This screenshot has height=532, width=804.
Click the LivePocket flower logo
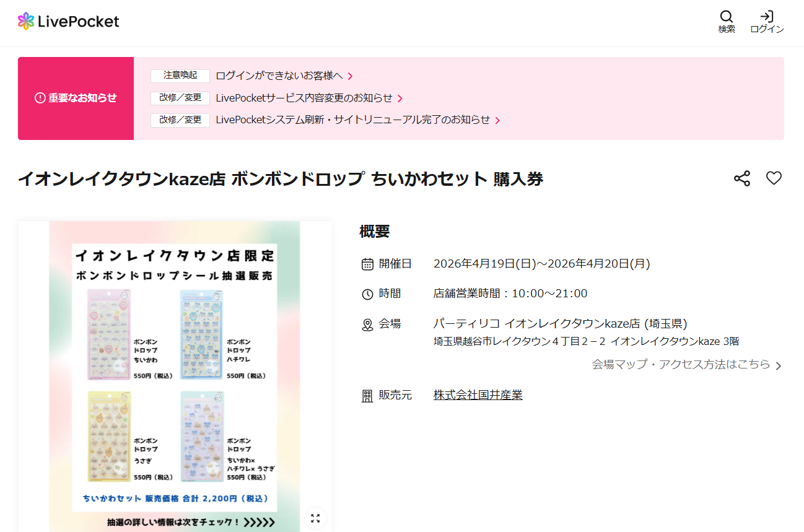tap(27, 20)
